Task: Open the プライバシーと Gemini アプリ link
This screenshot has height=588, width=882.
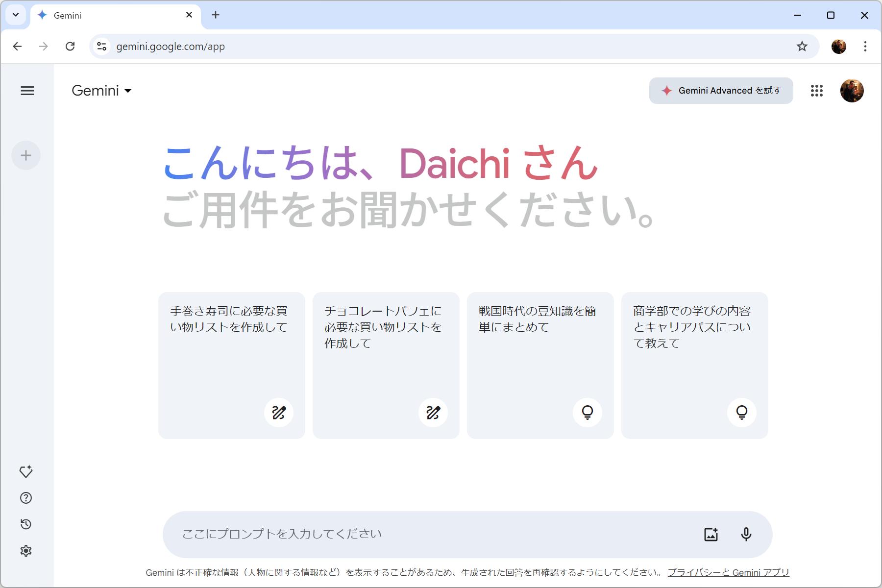Action: 729,572
